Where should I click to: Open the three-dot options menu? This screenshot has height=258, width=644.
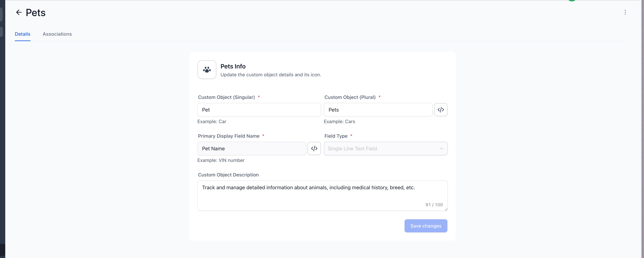[x=625, y=12]
